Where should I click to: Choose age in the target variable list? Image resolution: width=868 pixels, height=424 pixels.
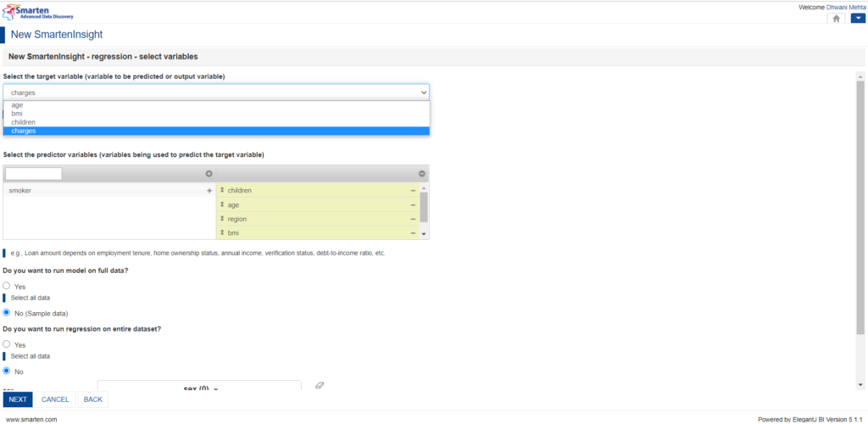click(216, 104)
